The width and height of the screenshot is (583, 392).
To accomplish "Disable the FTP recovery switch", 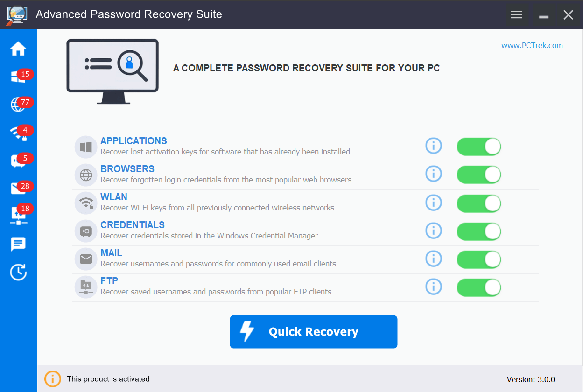I will pyautogui.click(x=478, y=287).
